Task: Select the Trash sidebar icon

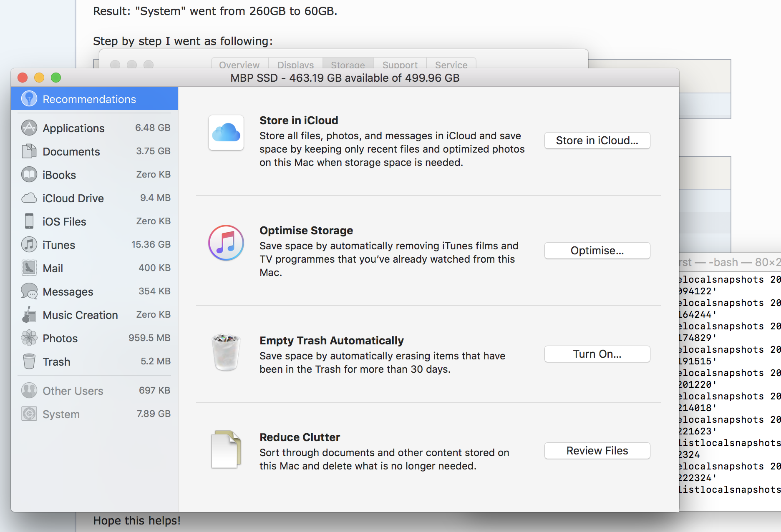Action: tap(29, 361)
